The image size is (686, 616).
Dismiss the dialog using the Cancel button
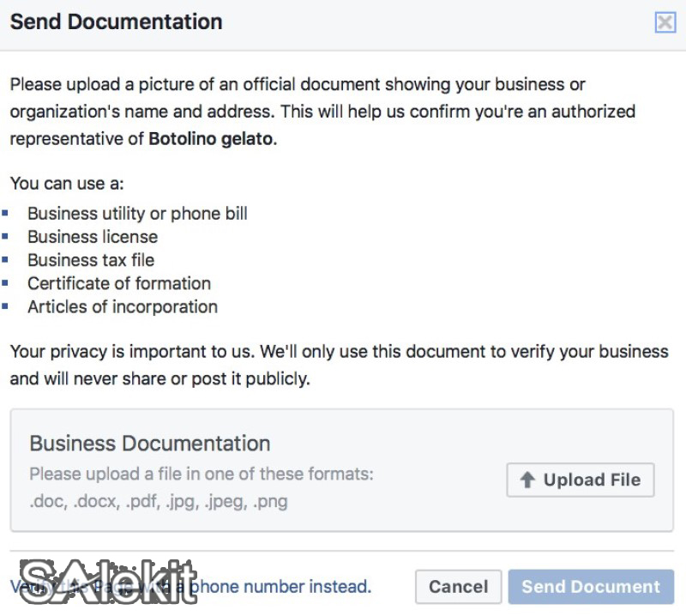(x=458, y=587)
